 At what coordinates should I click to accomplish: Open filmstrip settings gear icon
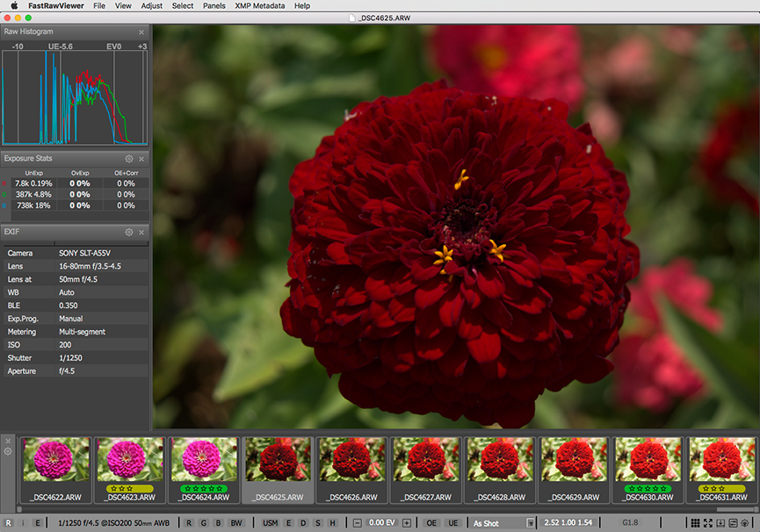[x=8, y=452]
